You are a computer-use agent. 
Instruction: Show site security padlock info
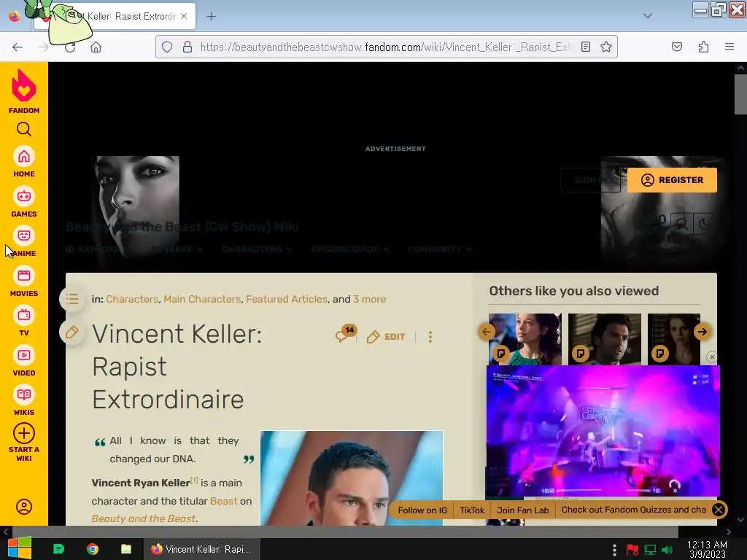(x=187, y=47)
